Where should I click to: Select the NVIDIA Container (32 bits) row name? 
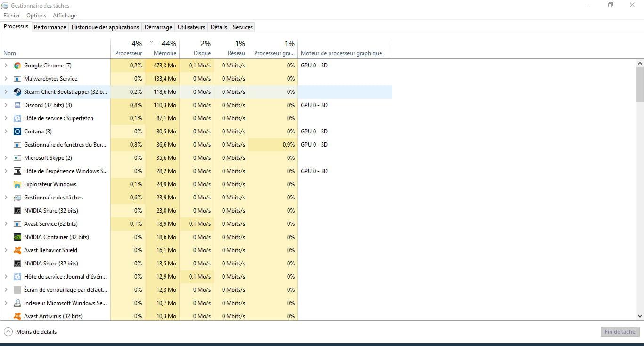[x=57, y=237]
